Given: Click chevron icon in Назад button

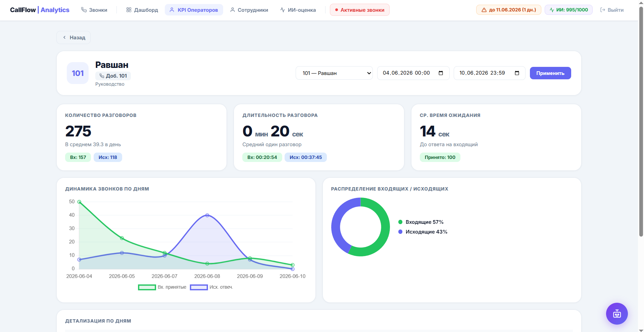Looking at the screenshot, I should (x=64, y=37).
